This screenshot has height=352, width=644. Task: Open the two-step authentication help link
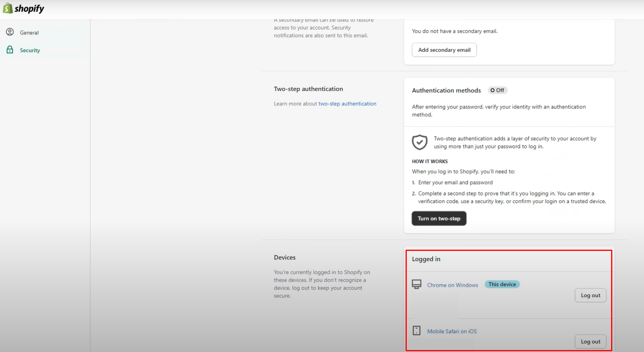click(x=347, y=103)
